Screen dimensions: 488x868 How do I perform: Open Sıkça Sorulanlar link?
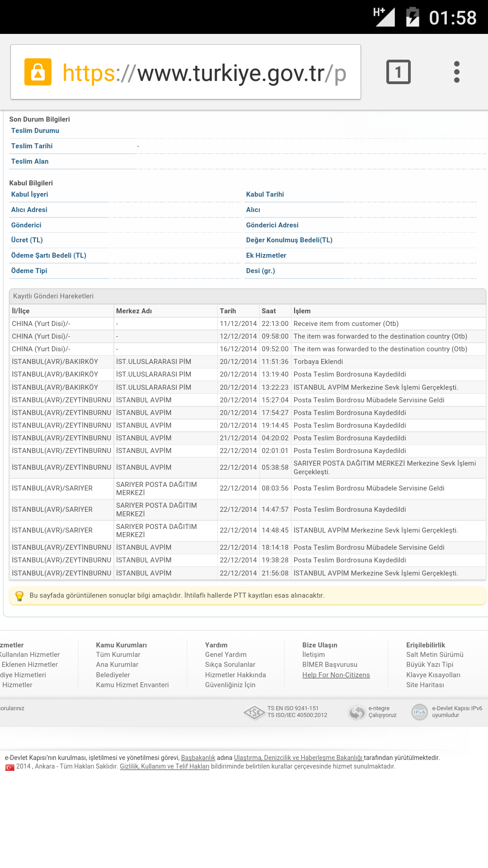pos(230,665)
